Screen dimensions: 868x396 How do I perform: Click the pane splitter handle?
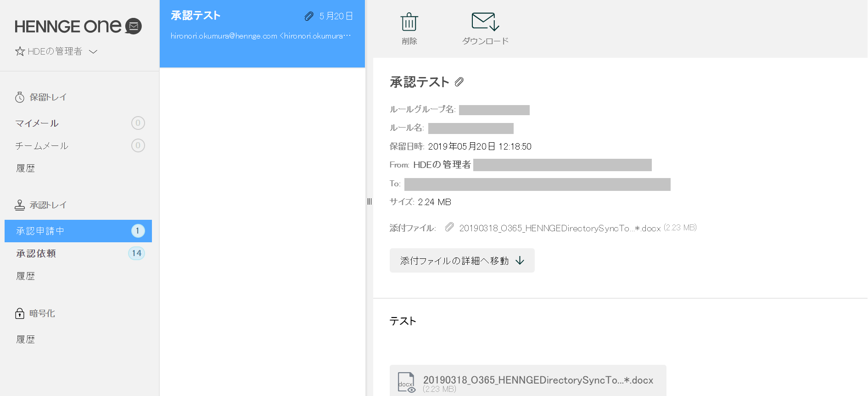click(370, 201)
